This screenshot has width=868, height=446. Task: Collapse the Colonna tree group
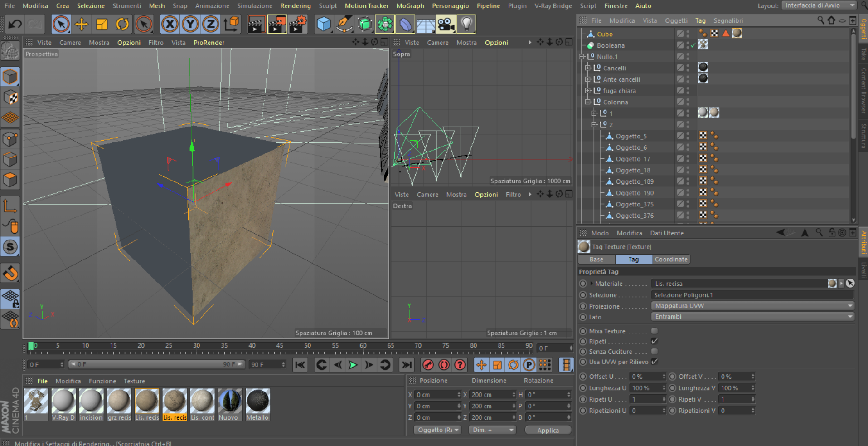588,102
